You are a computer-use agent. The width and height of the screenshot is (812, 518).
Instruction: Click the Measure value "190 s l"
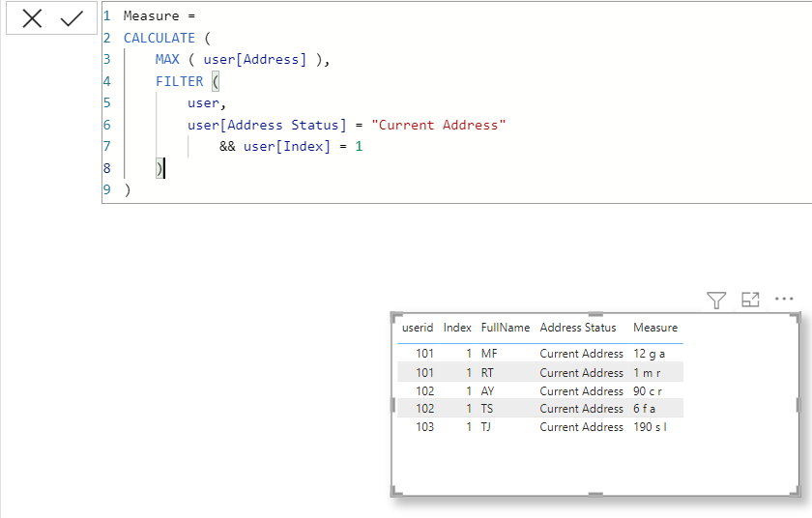pos(650,427)
